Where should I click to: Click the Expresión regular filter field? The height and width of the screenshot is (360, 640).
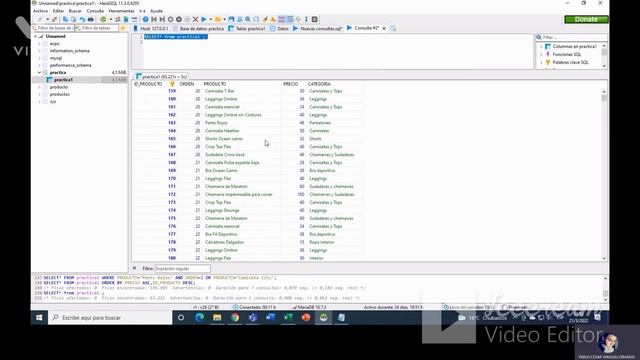(x=182, y=269)
